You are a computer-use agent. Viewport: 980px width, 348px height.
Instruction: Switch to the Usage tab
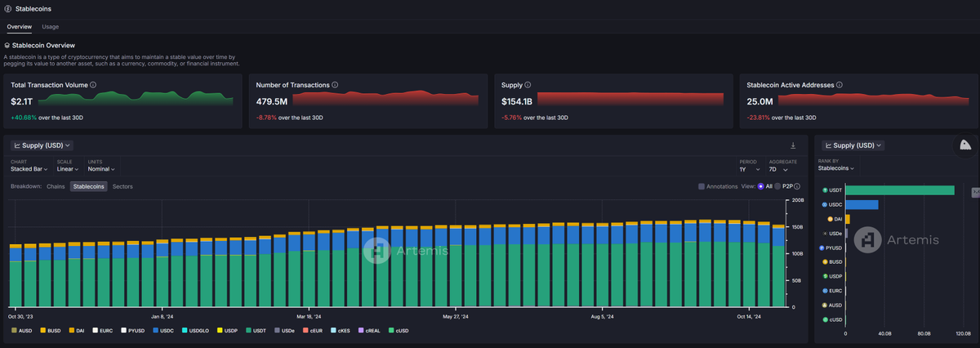point(51,27)
